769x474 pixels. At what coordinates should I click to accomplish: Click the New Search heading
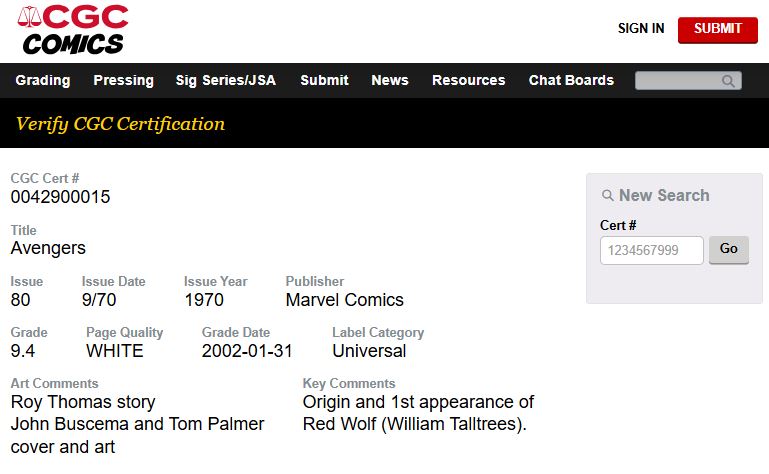coord(664,195)
